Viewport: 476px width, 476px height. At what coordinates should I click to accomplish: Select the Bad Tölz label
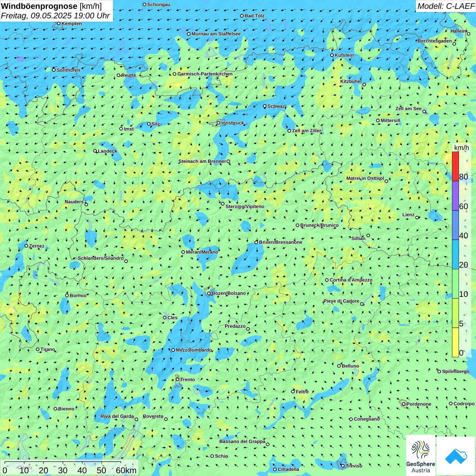pyautogui.click(x=255, y=16)
